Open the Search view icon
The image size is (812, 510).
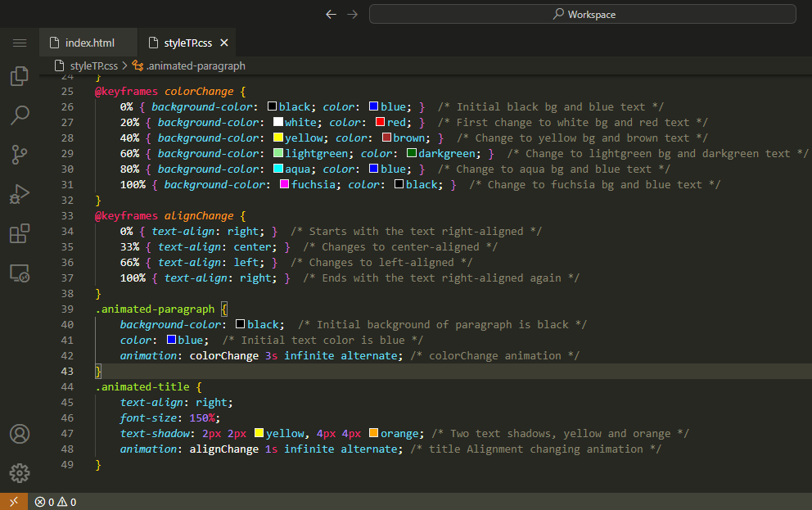(x=20, y=115)
